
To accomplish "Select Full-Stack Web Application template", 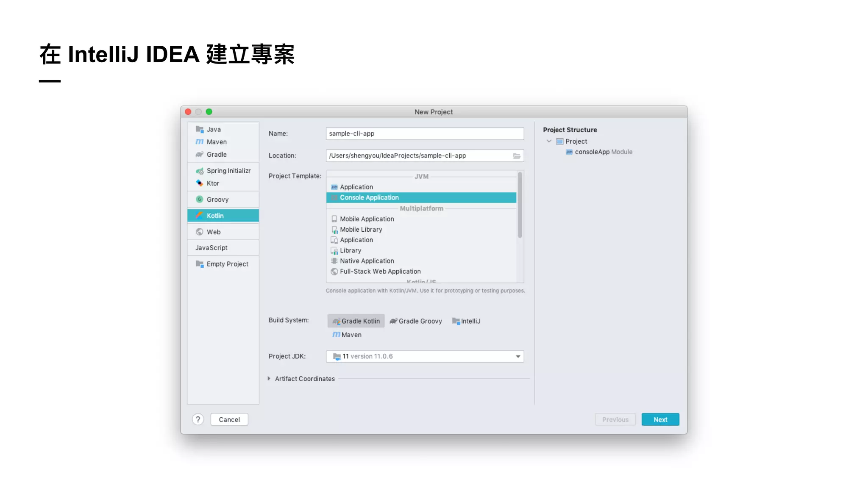I will 421,272.
